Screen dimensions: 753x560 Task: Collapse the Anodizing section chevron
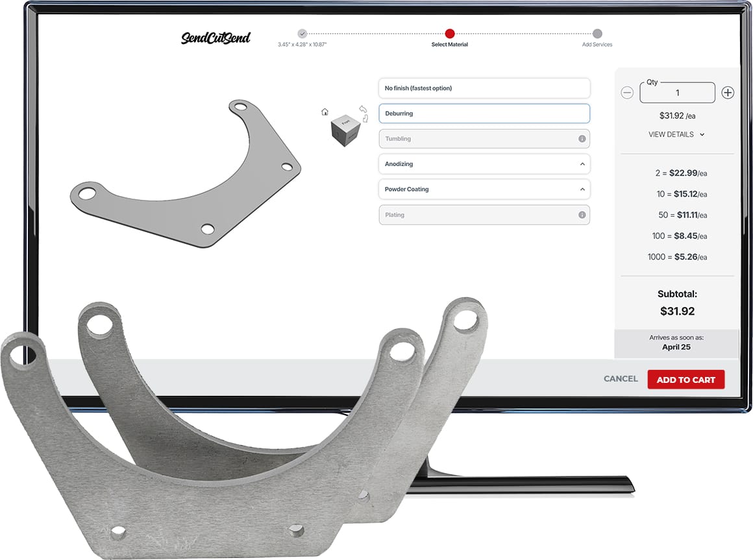[x=583, y=164]
